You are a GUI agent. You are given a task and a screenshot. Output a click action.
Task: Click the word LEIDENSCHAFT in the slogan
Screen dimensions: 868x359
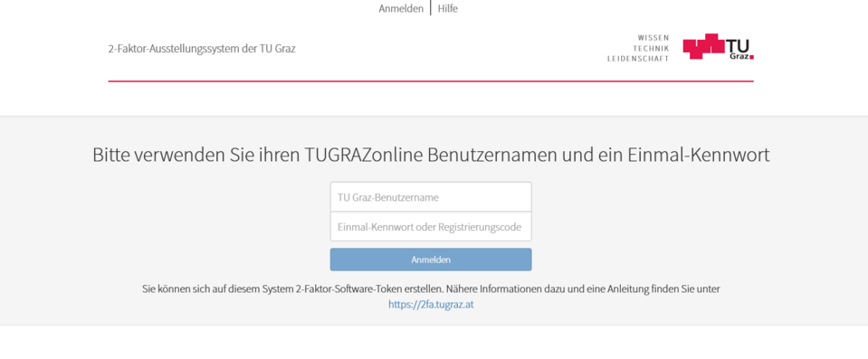pos(638,59)
